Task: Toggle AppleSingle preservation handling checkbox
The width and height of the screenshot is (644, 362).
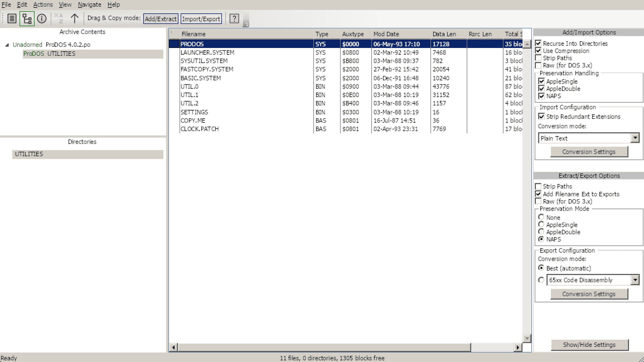Action: tap(541, 81)
